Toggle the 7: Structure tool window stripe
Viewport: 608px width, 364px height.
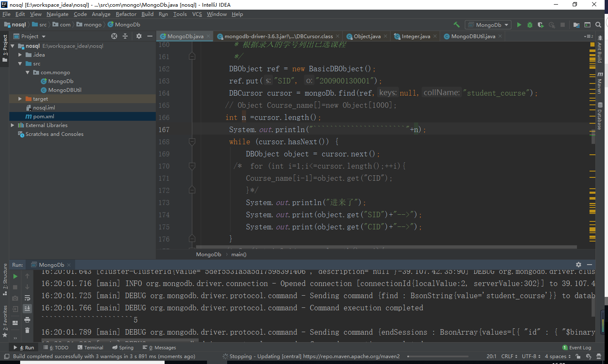[5, 280]
